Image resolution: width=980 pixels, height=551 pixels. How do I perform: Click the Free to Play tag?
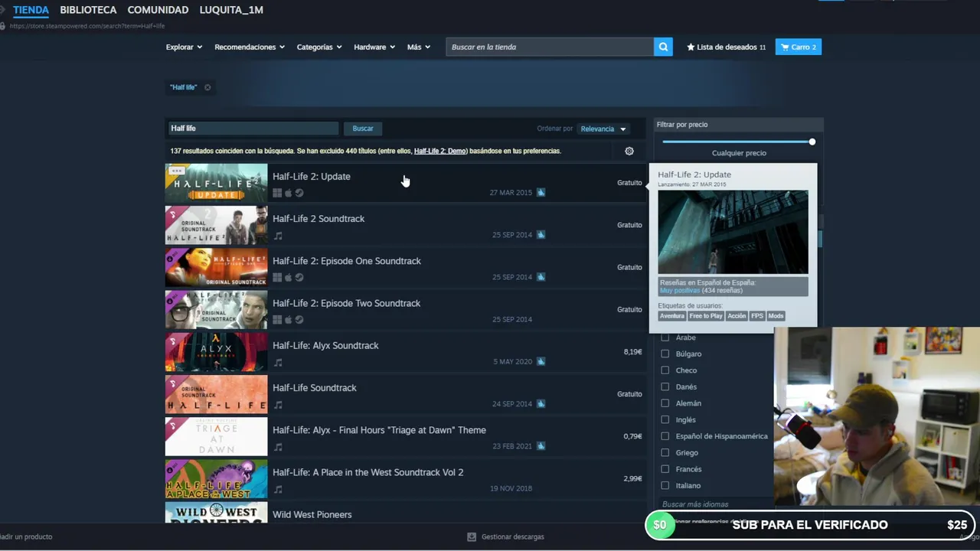pos(706,316)
